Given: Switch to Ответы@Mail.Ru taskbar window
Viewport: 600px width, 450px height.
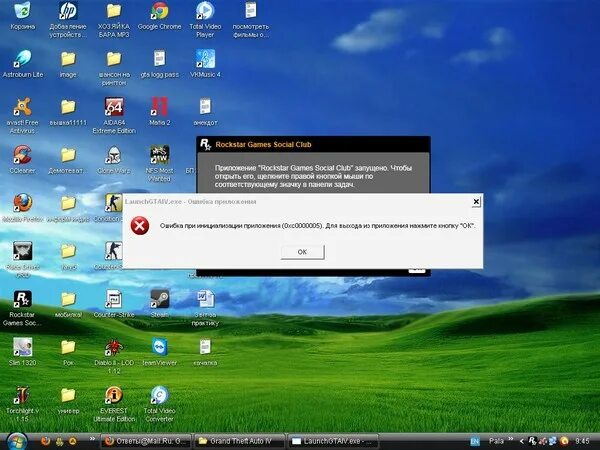Looking at the screenshot, I should pyautogui.click(x=145, y=441).
